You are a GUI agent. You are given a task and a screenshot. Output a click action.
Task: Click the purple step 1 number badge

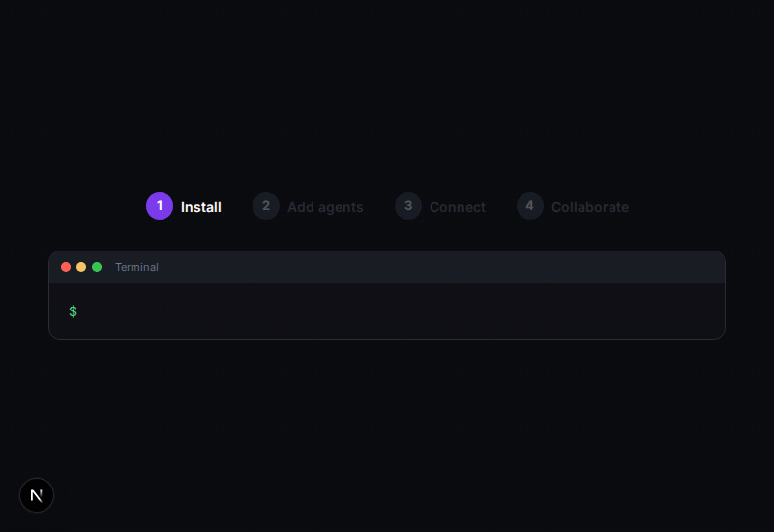click(160, 206)
